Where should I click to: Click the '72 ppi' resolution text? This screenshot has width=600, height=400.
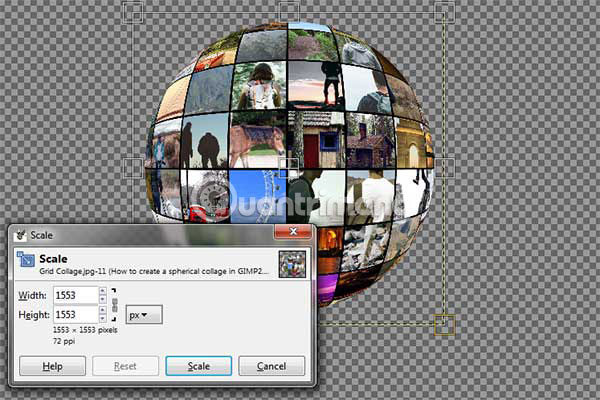64,341
